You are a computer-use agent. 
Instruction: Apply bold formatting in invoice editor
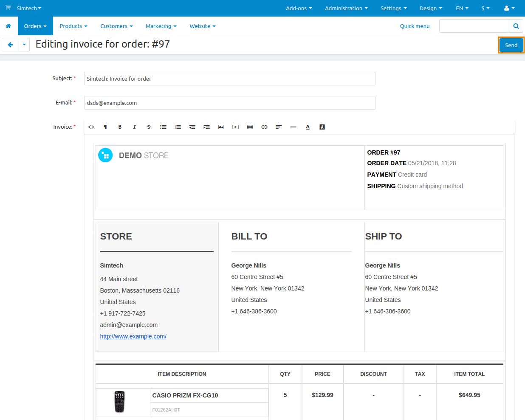[x=120, y=127]
